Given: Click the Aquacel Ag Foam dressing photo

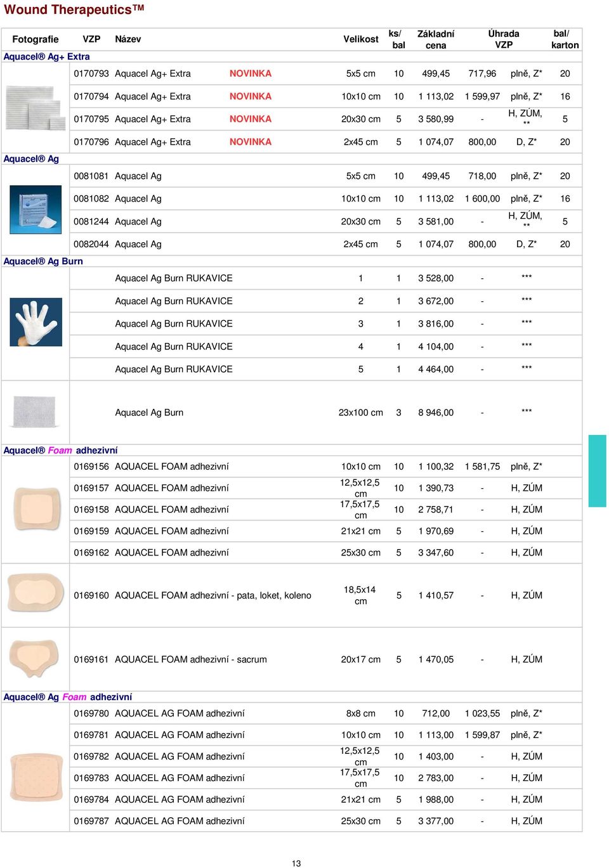Looking at the screenshot, I should click(x=37, y=777).
